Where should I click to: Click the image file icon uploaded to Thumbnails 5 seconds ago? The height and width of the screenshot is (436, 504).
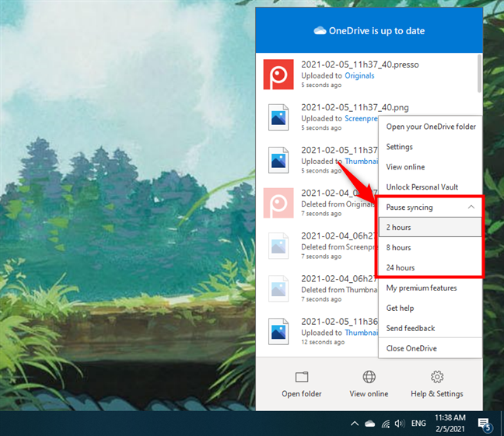(278, 160)
